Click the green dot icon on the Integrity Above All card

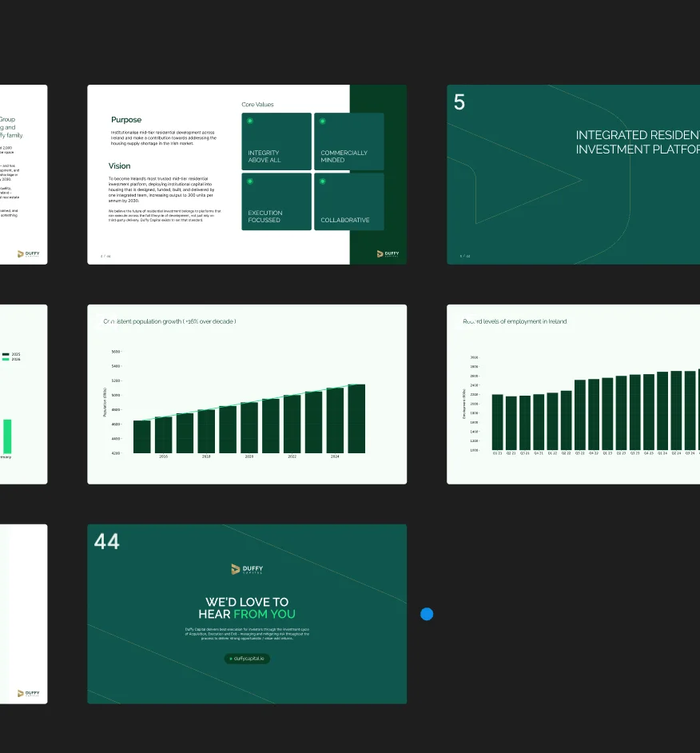[x=249, y=120]
